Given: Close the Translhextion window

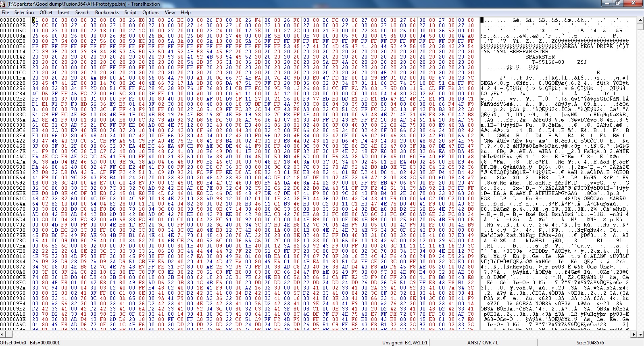Looking at the screenshot, I should coord(633,3).
